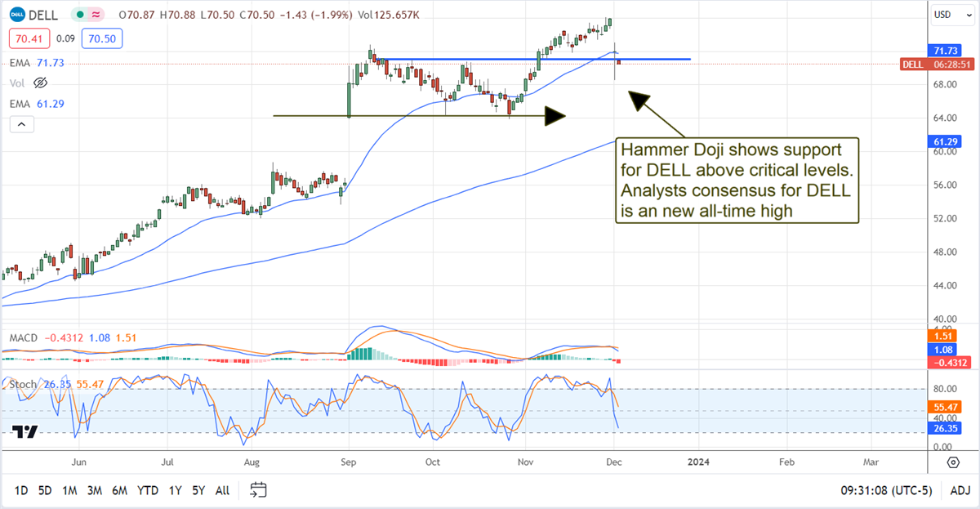Select the 3M time range
Viewport: 980px width, 509px height.
click(94, 490)
